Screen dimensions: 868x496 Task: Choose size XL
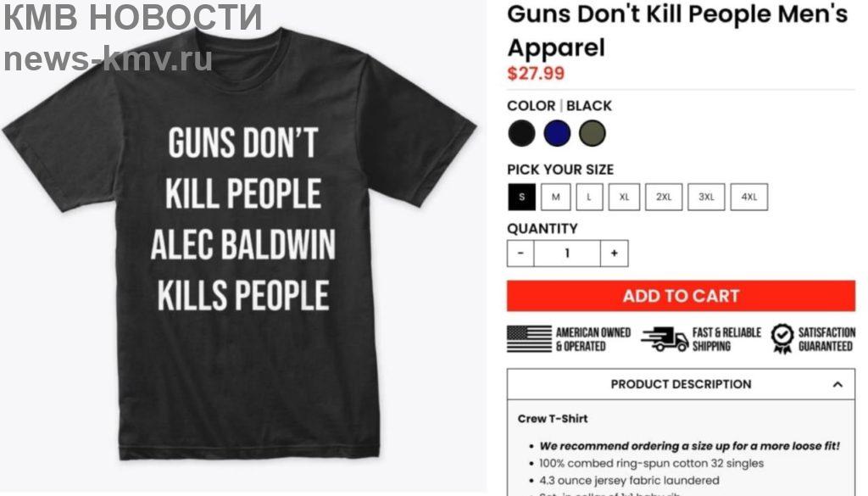coord(625,197)
